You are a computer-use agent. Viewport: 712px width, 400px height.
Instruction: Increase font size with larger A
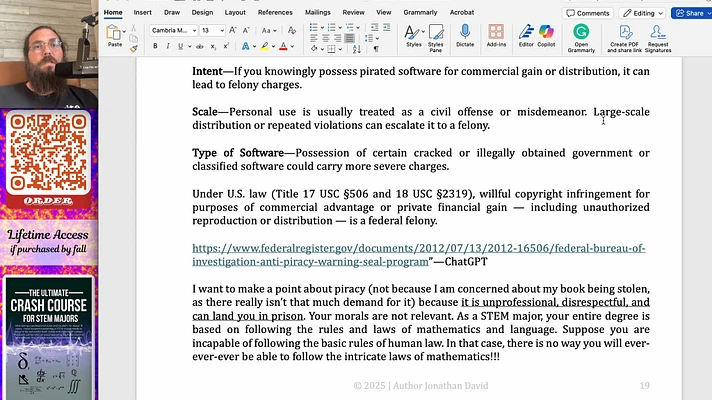tap(233, 30)
